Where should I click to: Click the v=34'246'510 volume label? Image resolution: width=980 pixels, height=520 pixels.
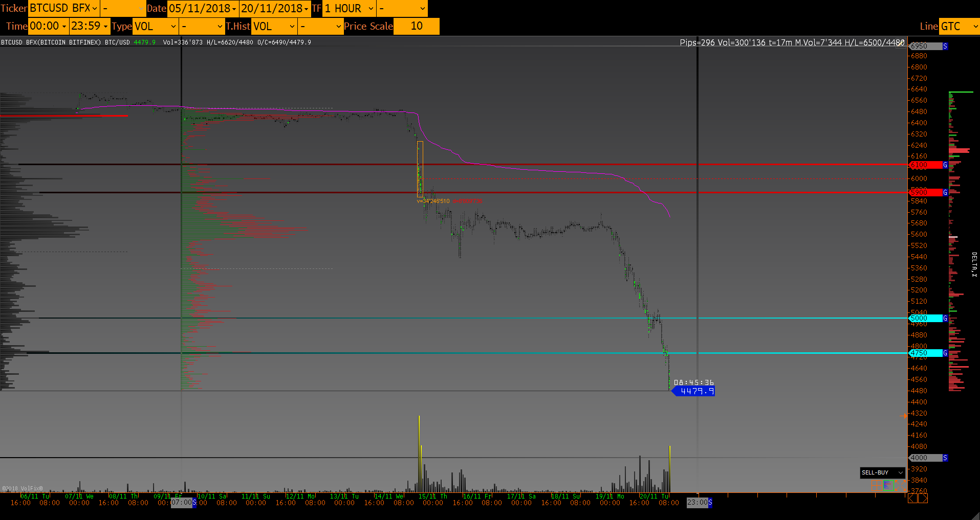pos(433,201)
